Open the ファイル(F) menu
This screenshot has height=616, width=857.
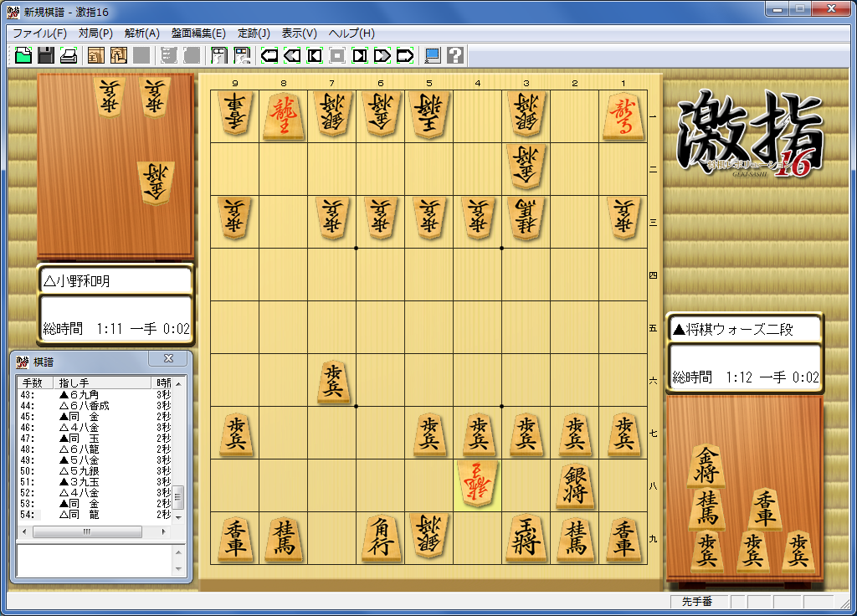39,33
